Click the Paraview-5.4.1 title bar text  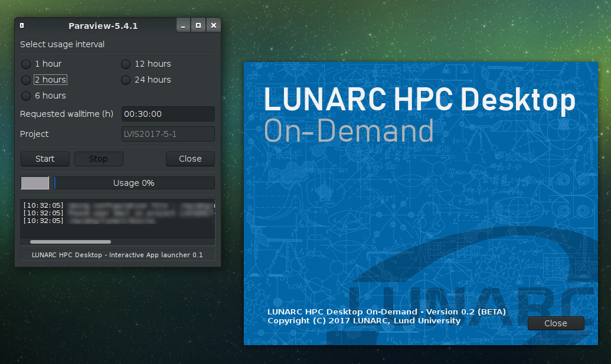point(103,26)
